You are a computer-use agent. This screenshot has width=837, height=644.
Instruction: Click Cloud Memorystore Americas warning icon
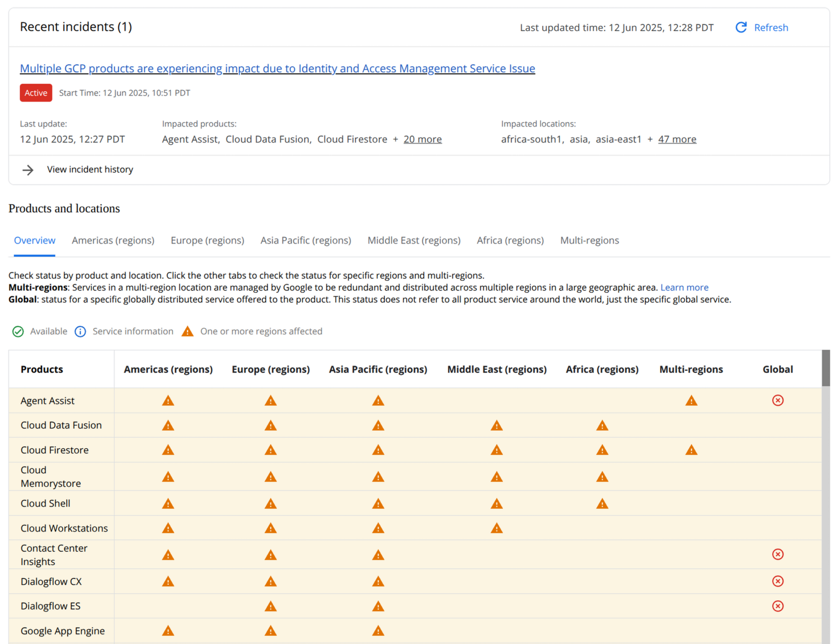coord(168,477)
